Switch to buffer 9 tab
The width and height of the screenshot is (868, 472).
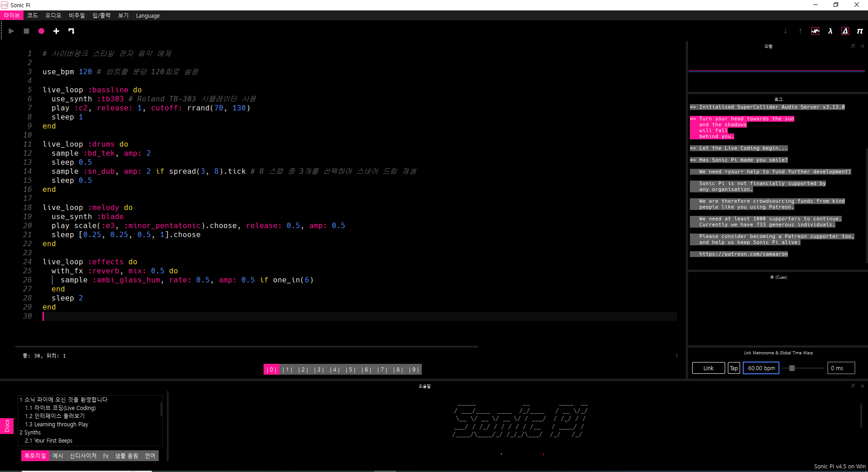414,370
